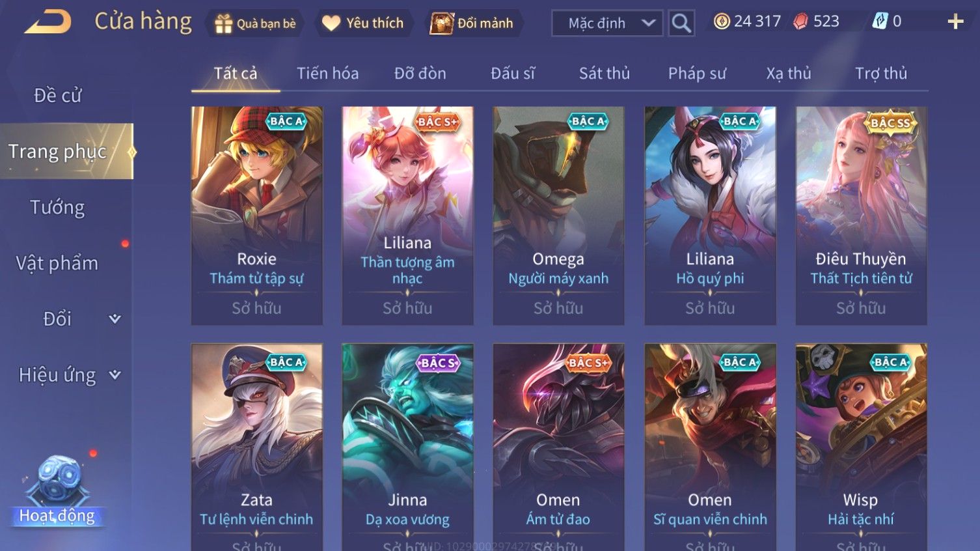Open Quà bạn bè gift button
This screenshot has height=551, width=980.
pos(255,23)
